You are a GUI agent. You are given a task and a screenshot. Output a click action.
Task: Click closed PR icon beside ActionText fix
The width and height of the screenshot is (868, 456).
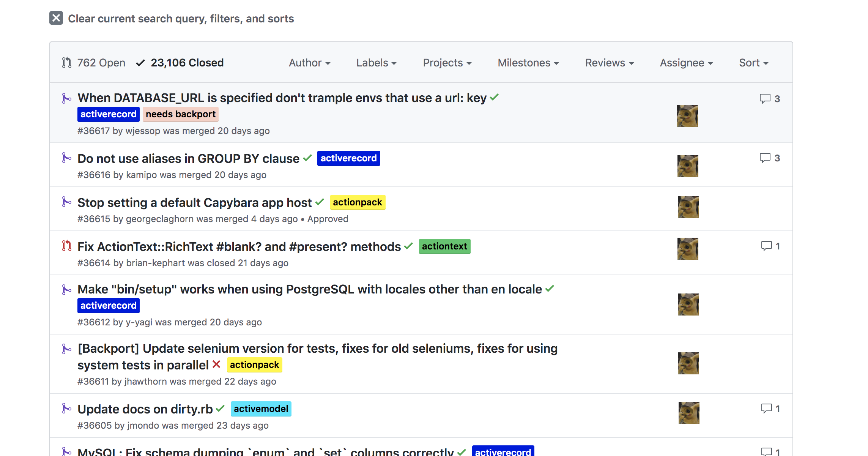[x=67, y=246]
